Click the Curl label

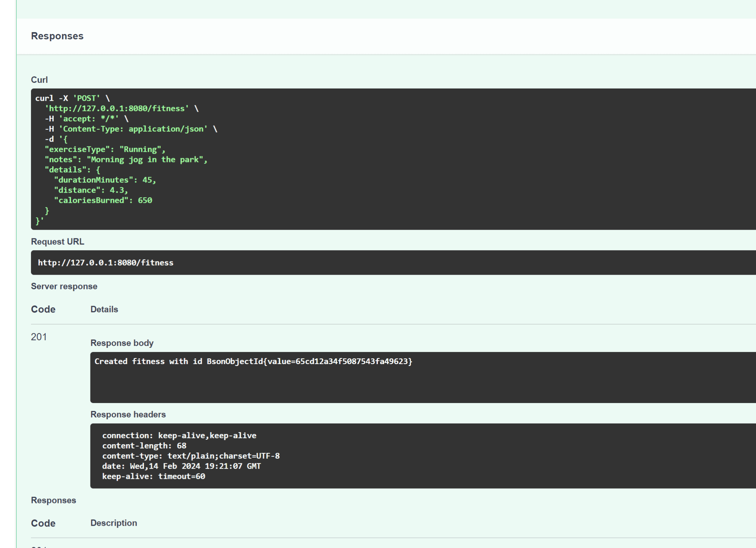pyautogui.click(x=39, y=80)
